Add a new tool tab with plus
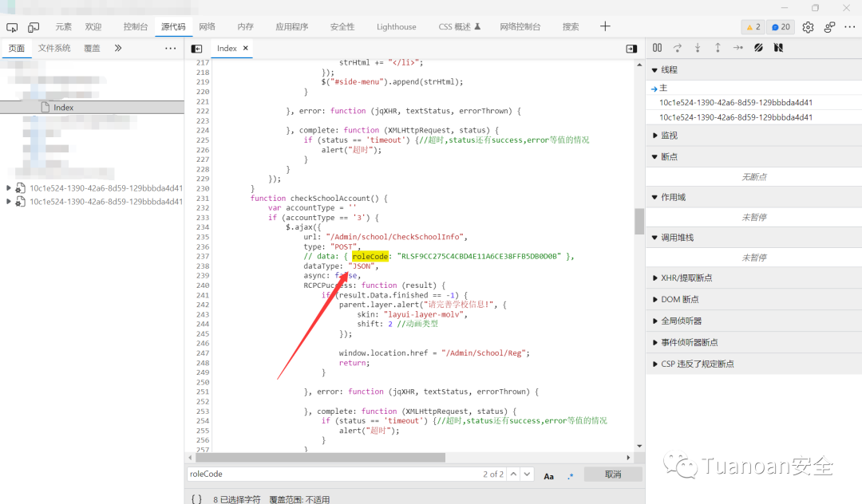 (605, 26)
